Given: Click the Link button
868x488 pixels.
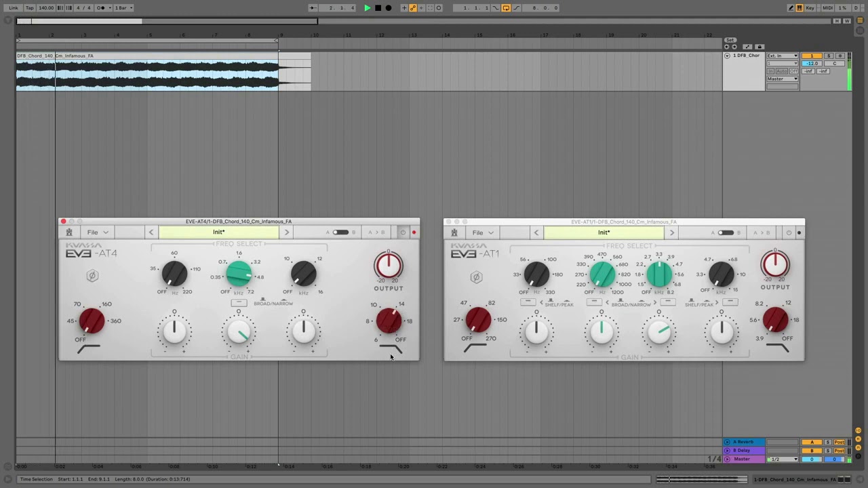Looking at the screenshot, I should [13, 8].
